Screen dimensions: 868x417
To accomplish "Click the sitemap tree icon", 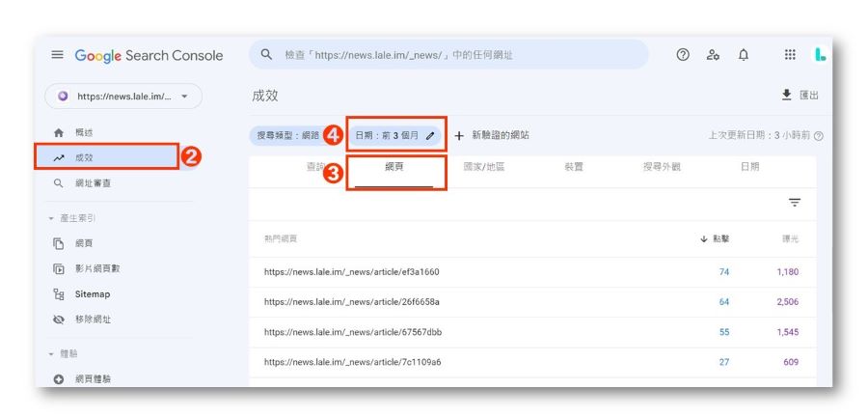I will click(59, 294).
